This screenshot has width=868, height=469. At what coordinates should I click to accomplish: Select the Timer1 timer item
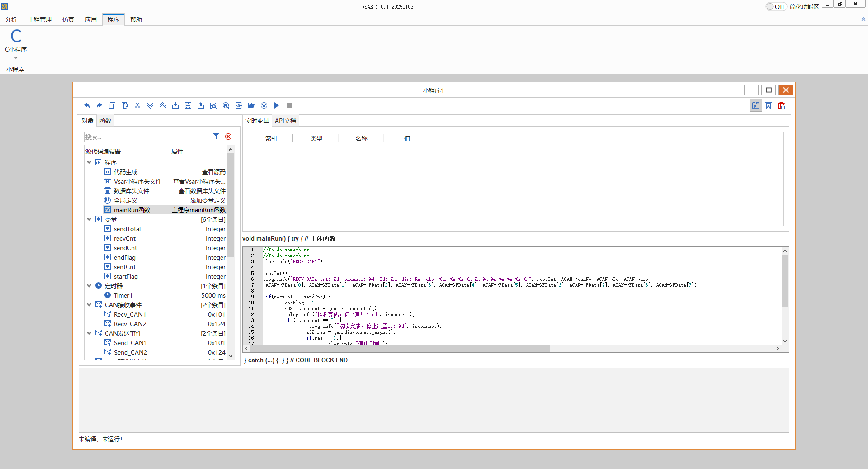(123, 295)
